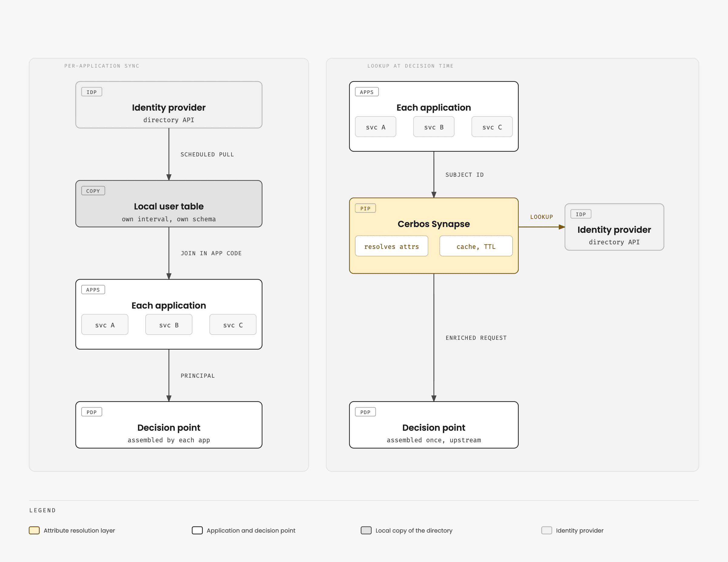728x562 pixels.
Task: Click the SUBJECT ID arrow label
Action: point(464,175)
